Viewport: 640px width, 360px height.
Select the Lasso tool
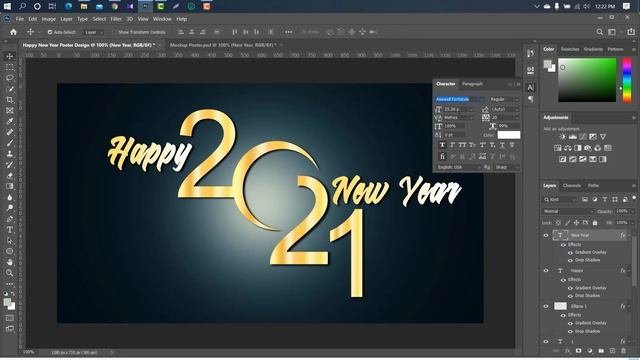pos(10,78)
